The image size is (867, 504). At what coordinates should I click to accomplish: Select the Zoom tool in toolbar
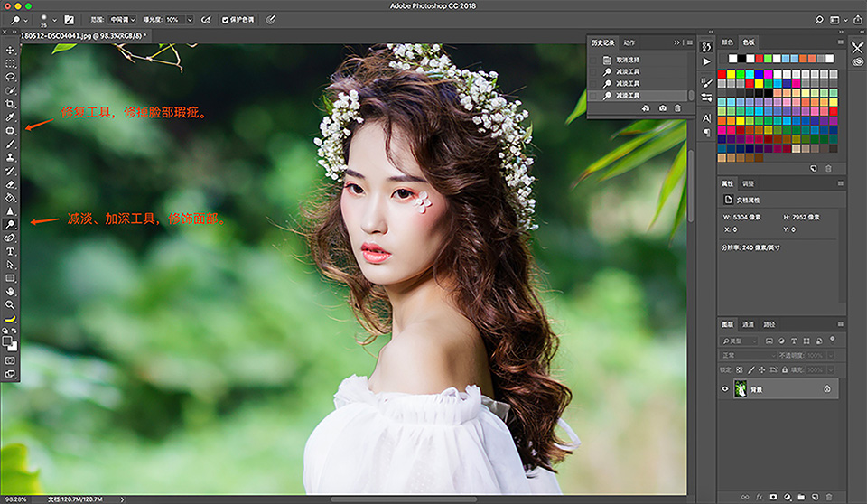click(10, 304)
